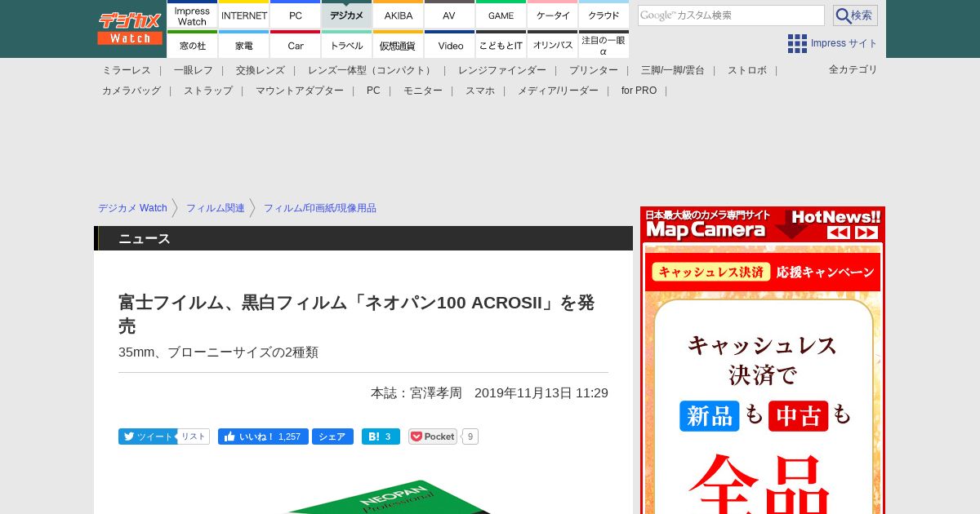Viewport: 980px width, 514px height.
Task: Click the デジカメ Watch breadcrumb link
Action: 132,208
